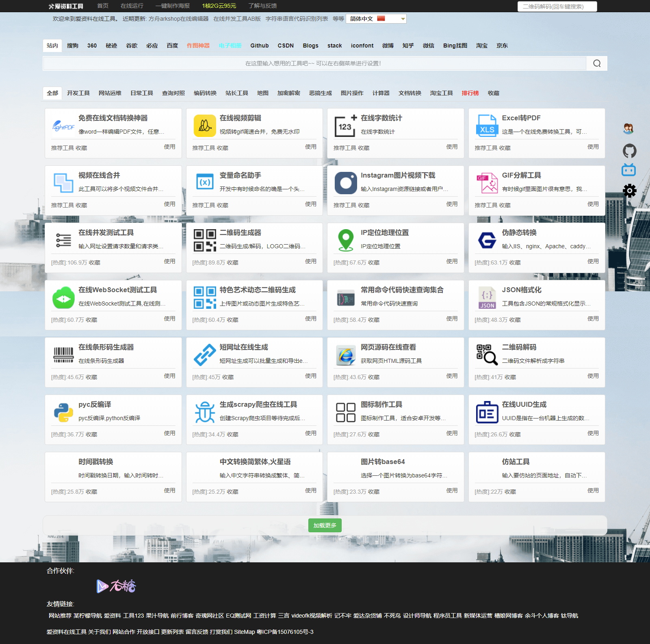
Task: Choose the Github search engine tab
Action: click(259, 46)
